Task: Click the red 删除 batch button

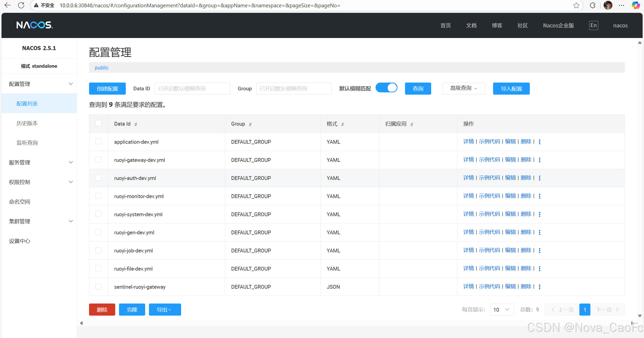Action: point(102,310)
